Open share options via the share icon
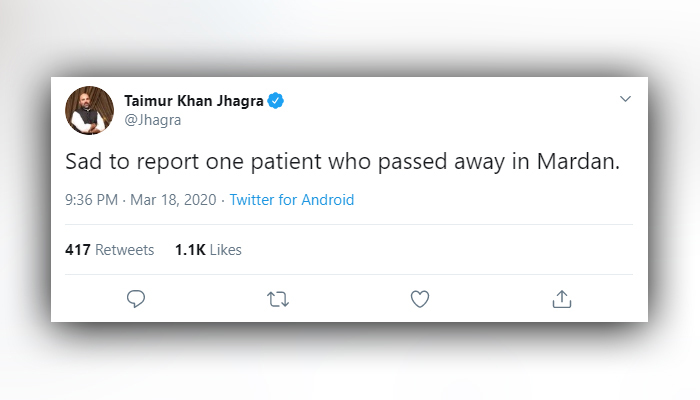This screenshot has height=400, width=700. coord(562,298)
